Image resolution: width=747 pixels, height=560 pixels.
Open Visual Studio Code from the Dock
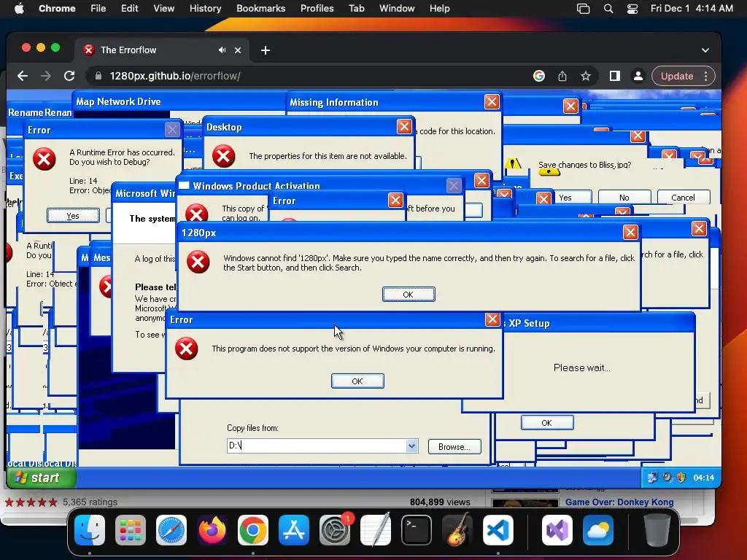498,530
